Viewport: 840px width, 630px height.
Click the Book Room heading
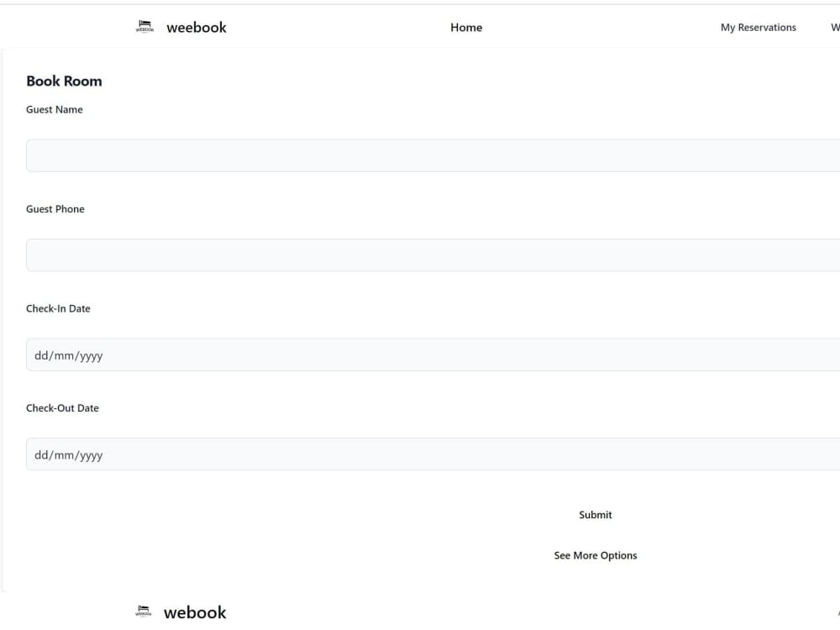coord(64,81)
